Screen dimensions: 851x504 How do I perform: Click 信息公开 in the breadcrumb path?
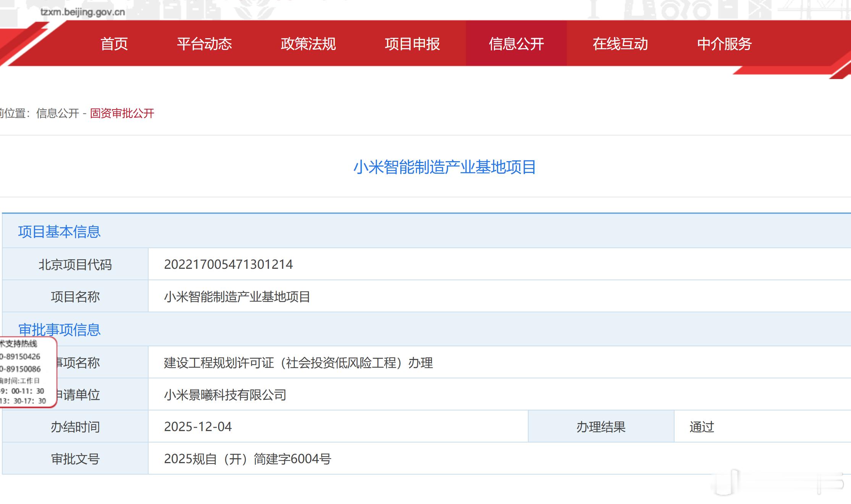(57, 113)
